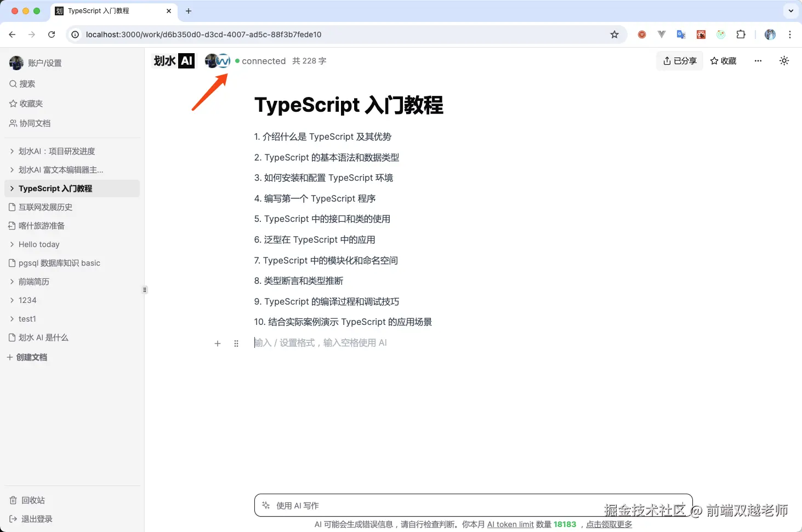The image size is (802, 532).
Task: Click the 划水 AI logo icon
Action: [173, 61]
